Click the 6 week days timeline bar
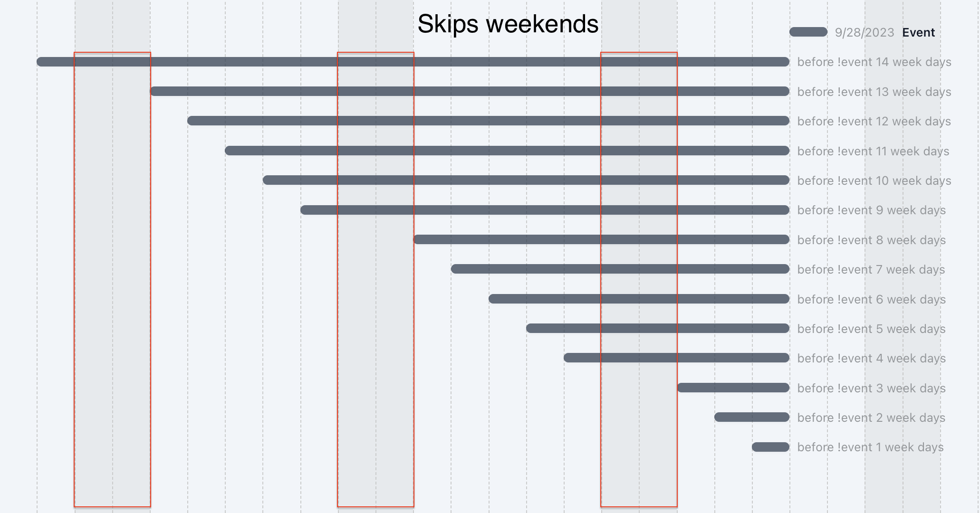Screen dimensions: 980x513 639,299
